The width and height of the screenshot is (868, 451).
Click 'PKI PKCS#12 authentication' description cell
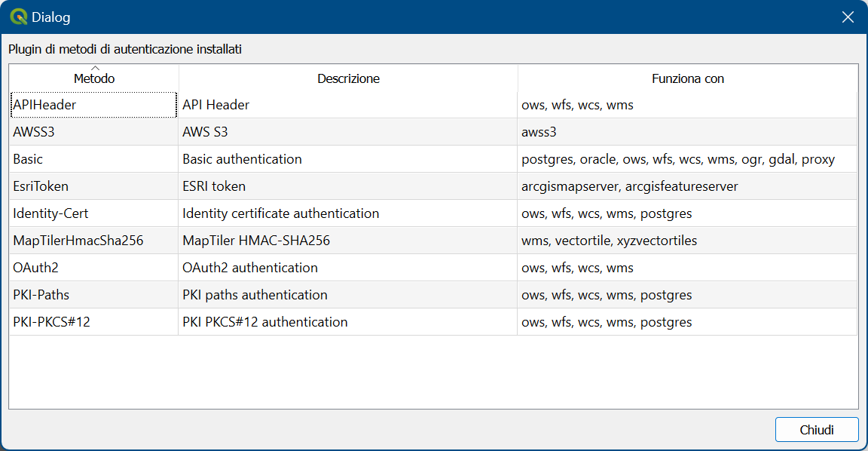pos(347,322)
